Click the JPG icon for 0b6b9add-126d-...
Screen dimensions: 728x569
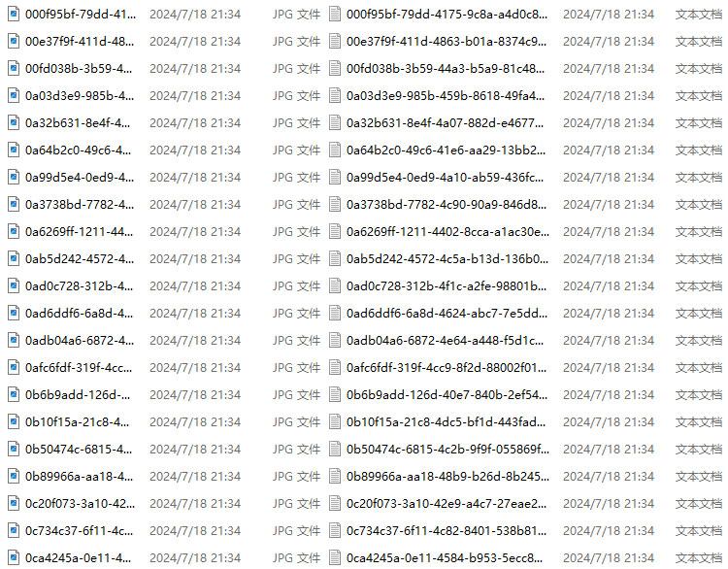point(14,395)
